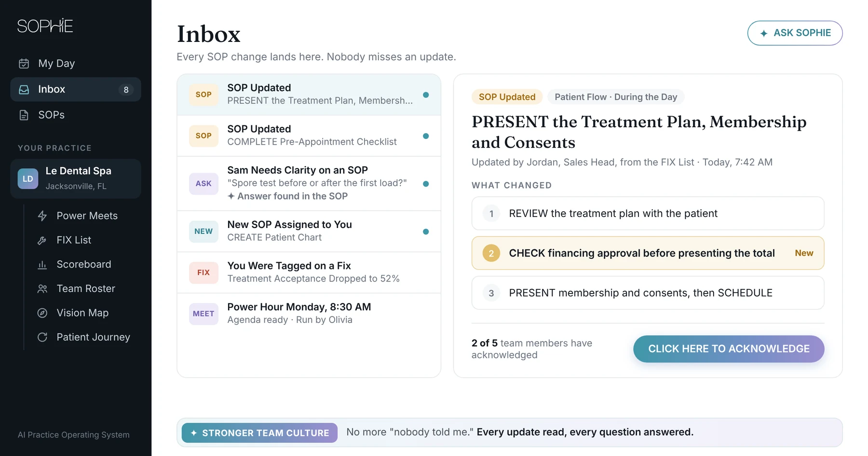868x456 pixels.
Task: Click 'Updated by Jordan, Sales Head' line
Action: point(622,162)
